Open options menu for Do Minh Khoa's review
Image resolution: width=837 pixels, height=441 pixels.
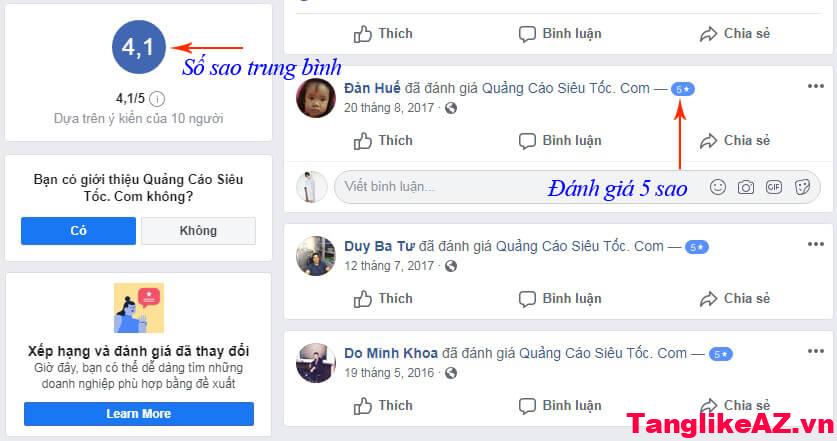pos(816,351)
